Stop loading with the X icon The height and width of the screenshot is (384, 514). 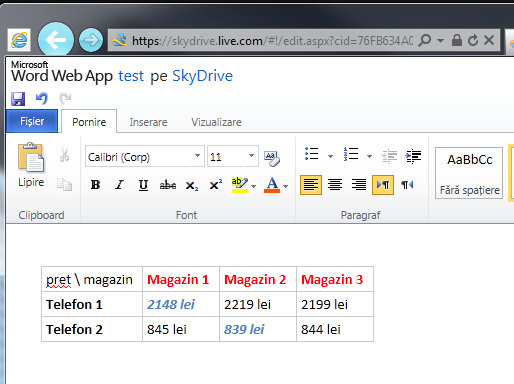(x=489, y=40)
